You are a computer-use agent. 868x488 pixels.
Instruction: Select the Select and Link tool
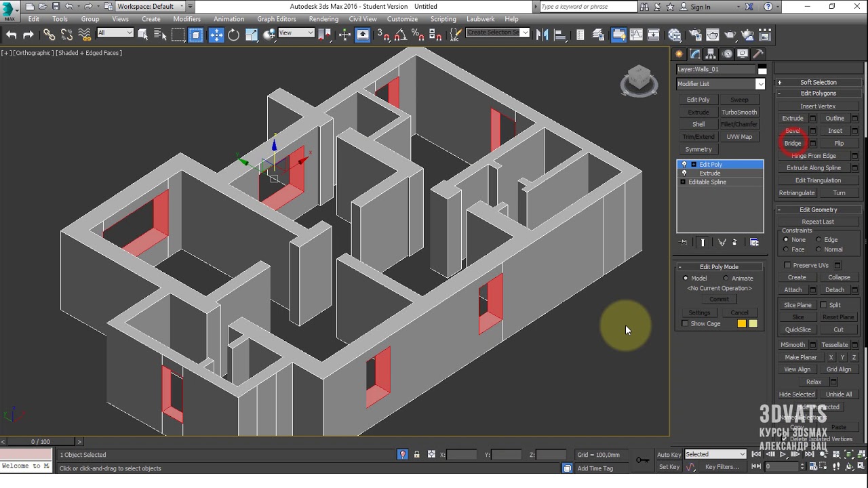(50, 35)
